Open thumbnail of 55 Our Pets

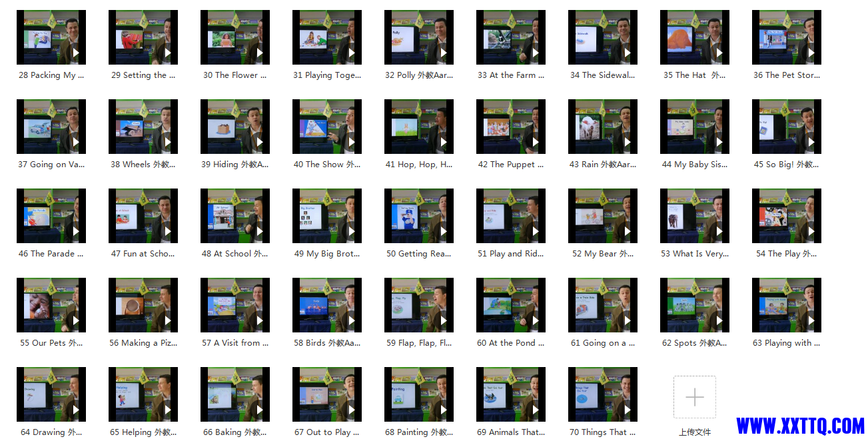tap(51, 305)
